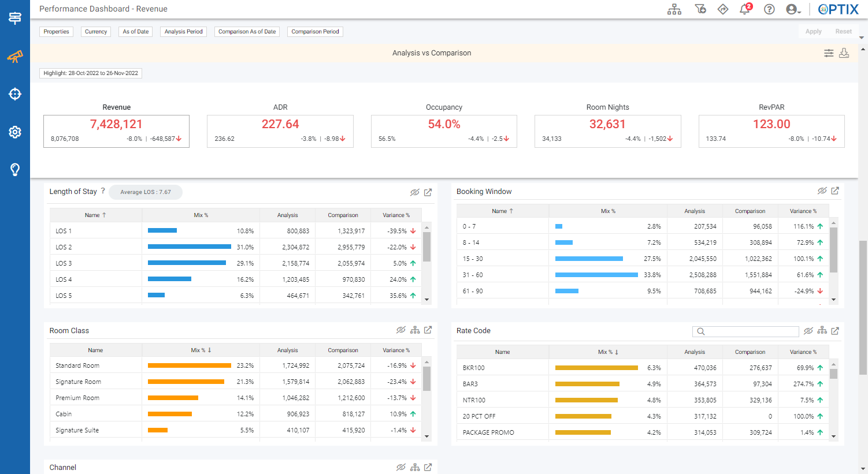
Task: Open the Room Class hierarchy icon
Action: [x=415, y=330]
